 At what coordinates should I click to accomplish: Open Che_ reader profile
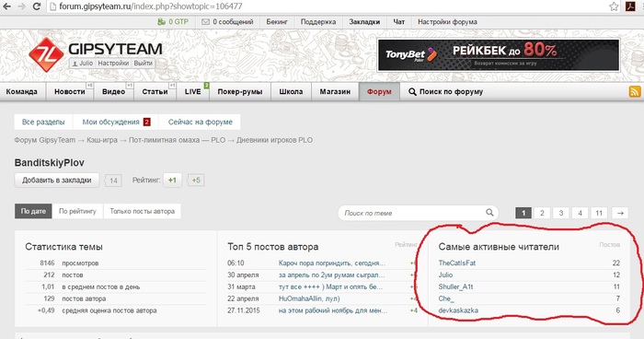445,298
